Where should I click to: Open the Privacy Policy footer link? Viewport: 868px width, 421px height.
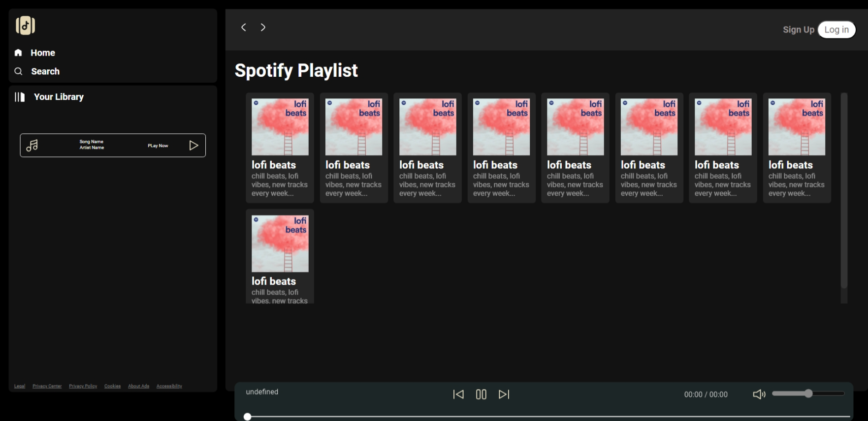[x=83, y=386]
